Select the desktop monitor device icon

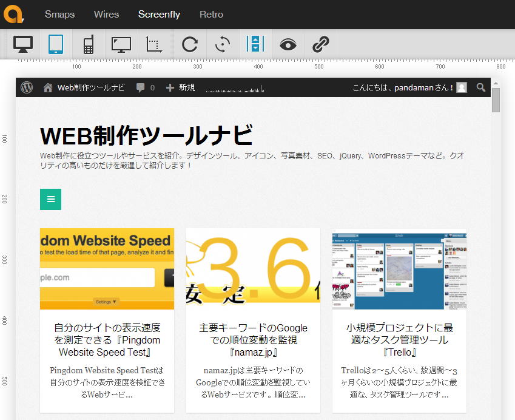(x=23, y=44)
